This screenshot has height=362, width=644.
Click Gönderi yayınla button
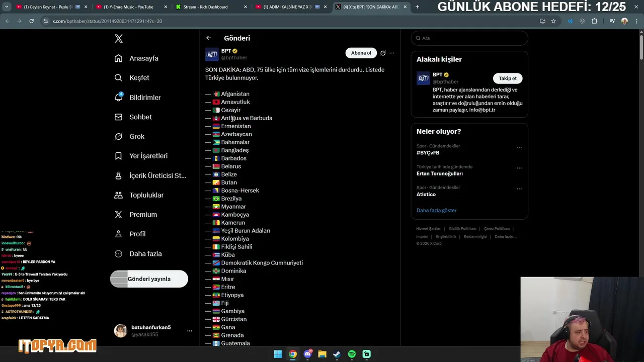[149, 279]
